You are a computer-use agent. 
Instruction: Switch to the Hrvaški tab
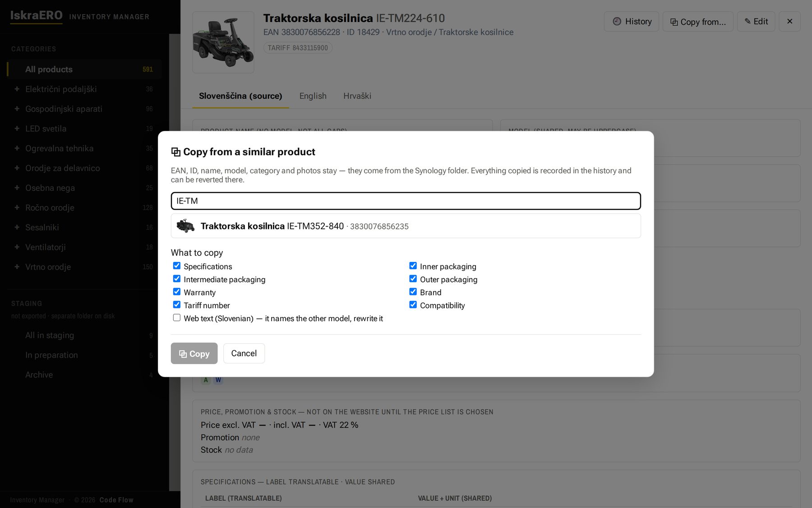tap(357, 96)
